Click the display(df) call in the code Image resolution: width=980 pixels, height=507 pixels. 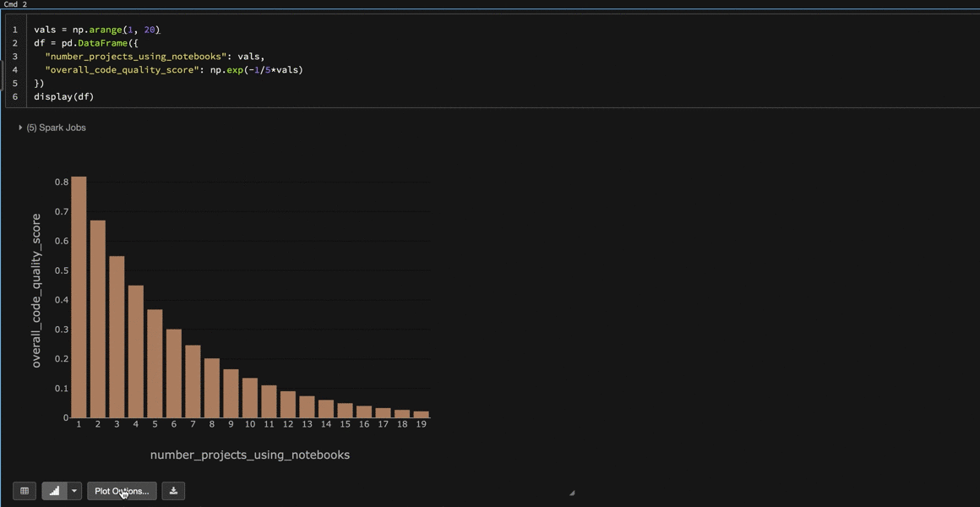(63, 96)
